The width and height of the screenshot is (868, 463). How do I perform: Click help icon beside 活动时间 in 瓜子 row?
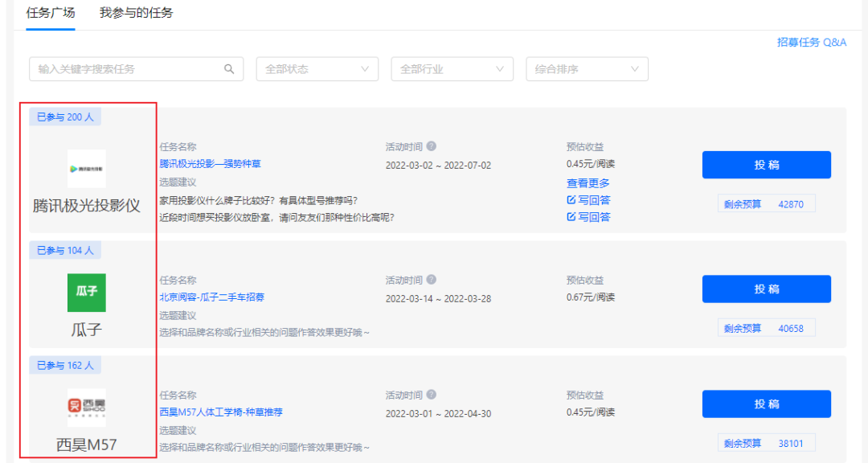click(x=432, y=280)
